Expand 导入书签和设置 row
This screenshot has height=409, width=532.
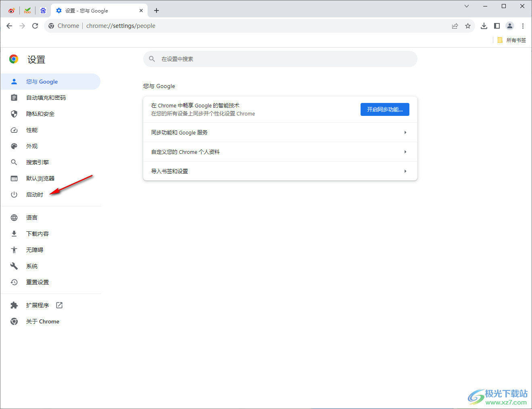click(x=280, y=171)
